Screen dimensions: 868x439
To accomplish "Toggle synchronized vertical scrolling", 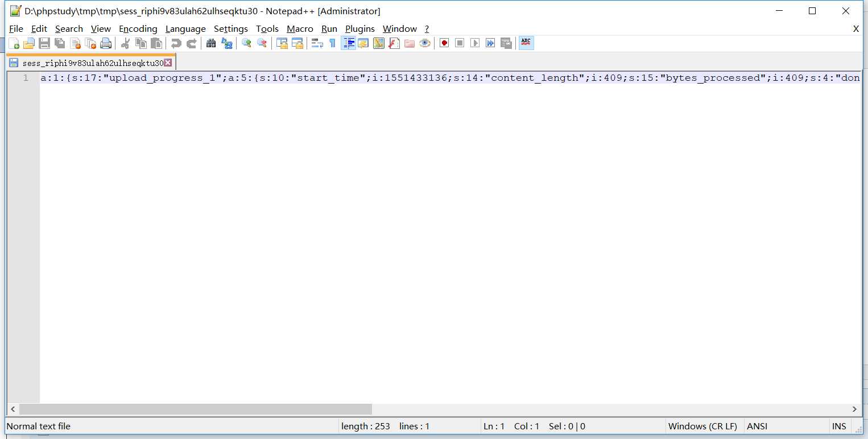I will pos(282,43).
